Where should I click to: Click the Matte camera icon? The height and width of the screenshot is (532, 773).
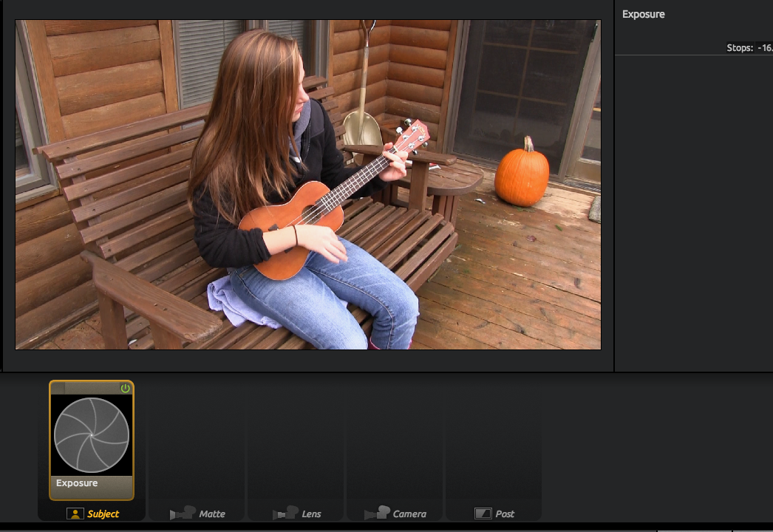[183, 513]
